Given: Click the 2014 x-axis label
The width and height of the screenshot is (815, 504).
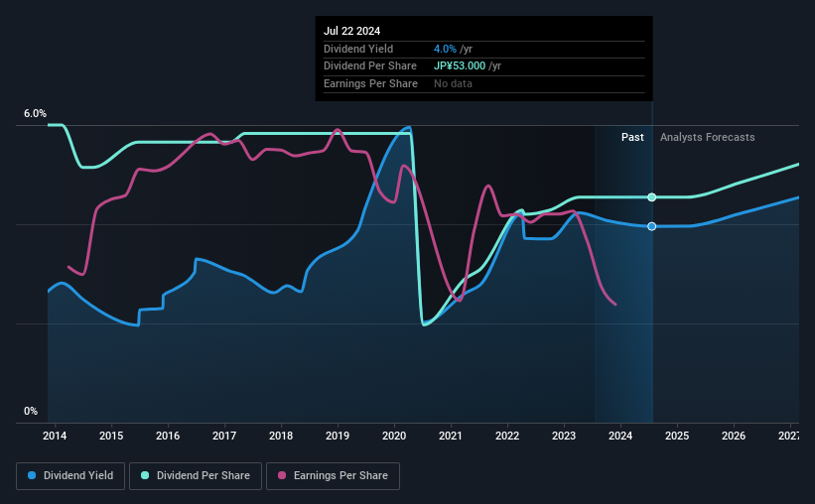Looking at the screenshot, I should click(x=55, y=436).
